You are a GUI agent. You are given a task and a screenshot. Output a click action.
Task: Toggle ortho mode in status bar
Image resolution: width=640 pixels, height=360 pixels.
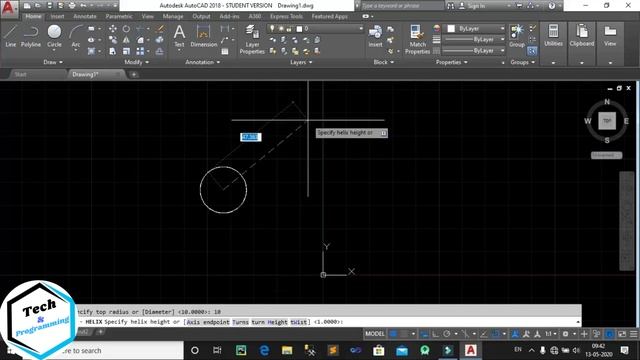click(x=436, y=334)
